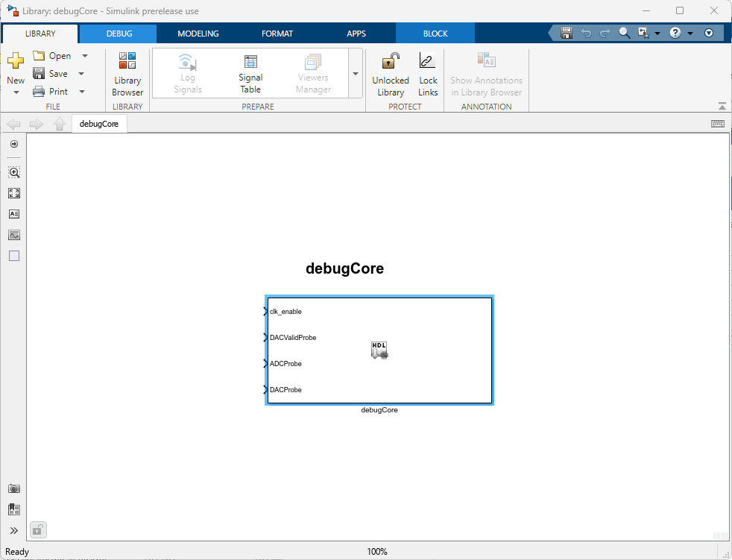Click the ADCProbe port label
Image resolution: width=732 pixels, height=560 pixels.
(x=285, y=364)
